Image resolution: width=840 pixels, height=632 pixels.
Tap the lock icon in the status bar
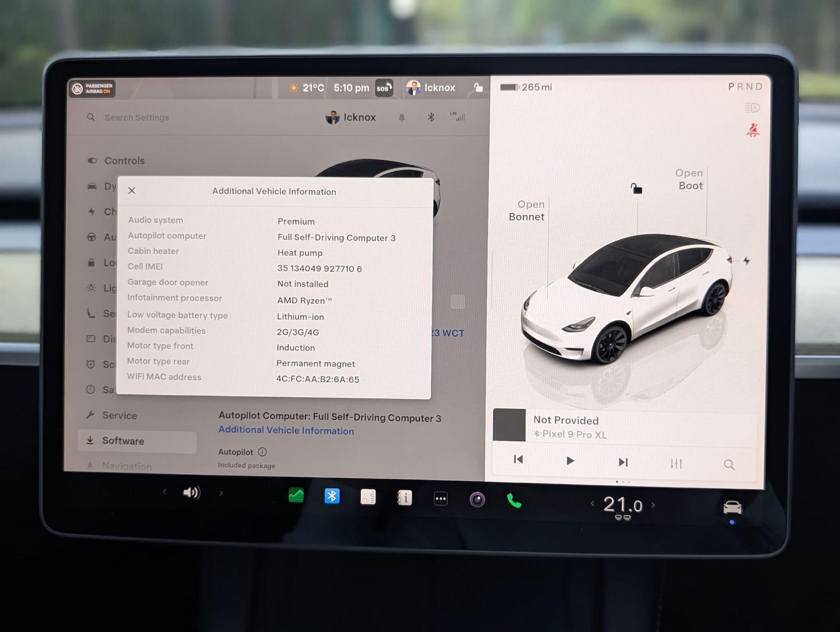[x=478, y=87]
